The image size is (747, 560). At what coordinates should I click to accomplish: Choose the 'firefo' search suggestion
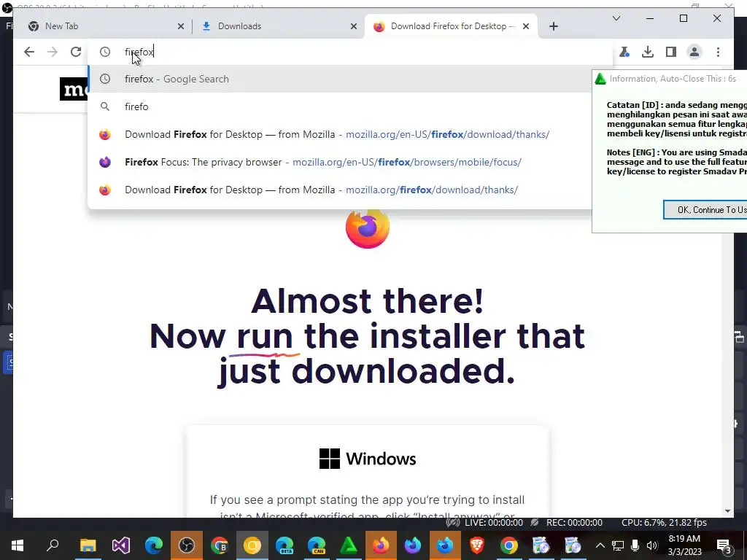[x=341, y=106]
